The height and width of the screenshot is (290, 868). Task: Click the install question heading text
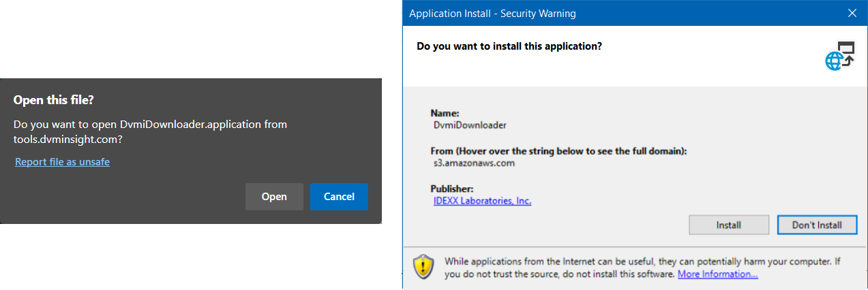509,47
